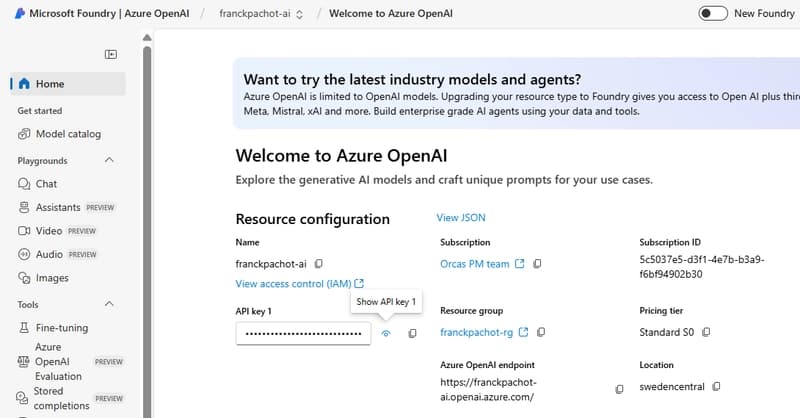
Task: Click the sidebar vertical scrollbar
Action: 147,230
